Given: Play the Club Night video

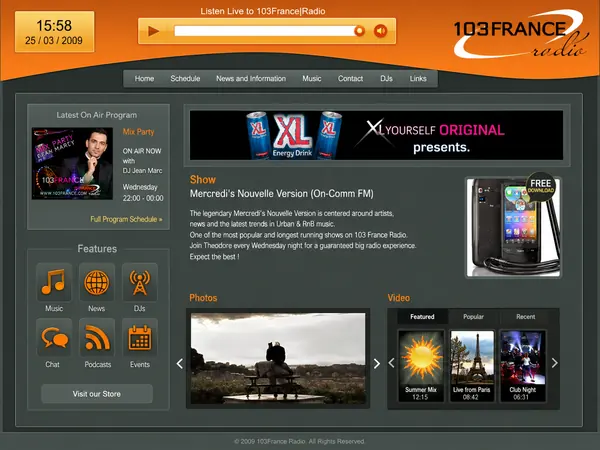Looking at the screenshot, I should tap(523, 366).
